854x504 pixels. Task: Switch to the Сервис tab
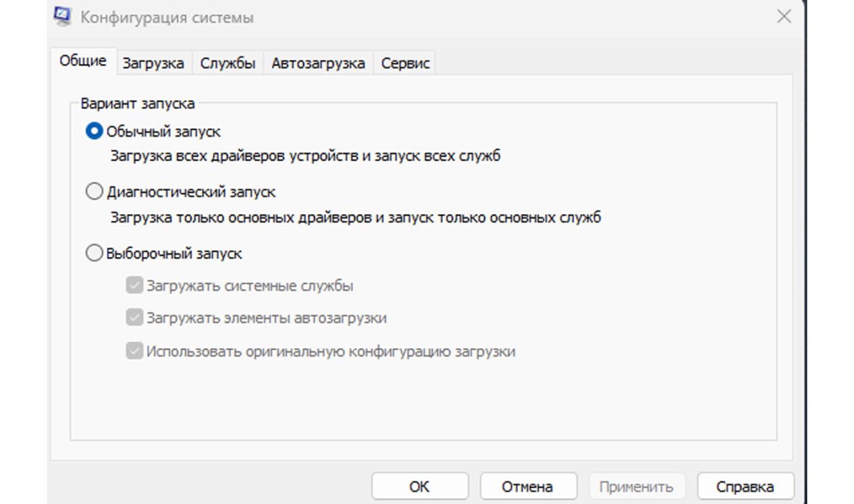tap(405, 64)
